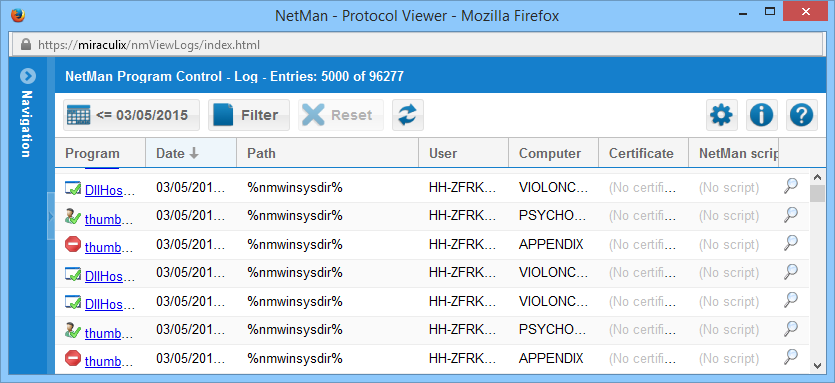
Task: Show information with the blue i icon
Action: coord(762,115)
